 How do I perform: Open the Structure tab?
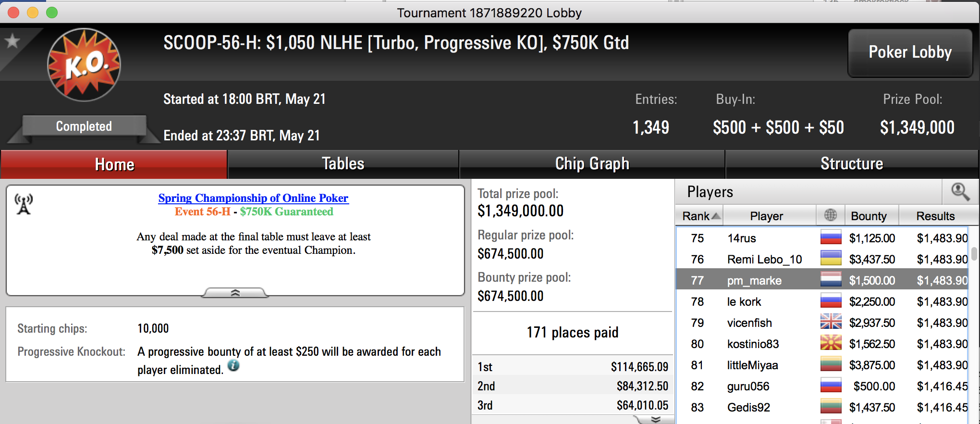[x=852, y=164]
